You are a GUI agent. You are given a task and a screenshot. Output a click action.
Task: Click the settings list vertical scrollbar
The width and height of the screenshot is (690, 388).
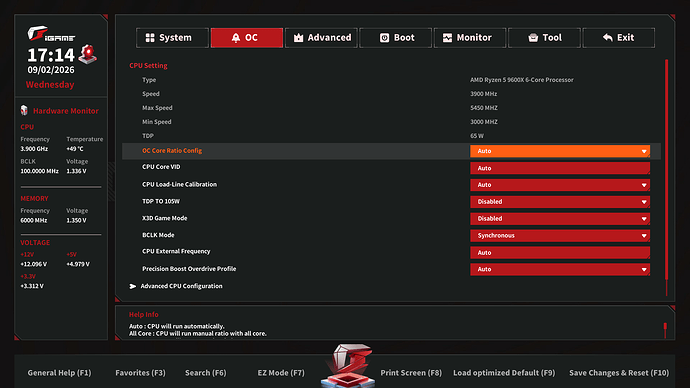667,169
